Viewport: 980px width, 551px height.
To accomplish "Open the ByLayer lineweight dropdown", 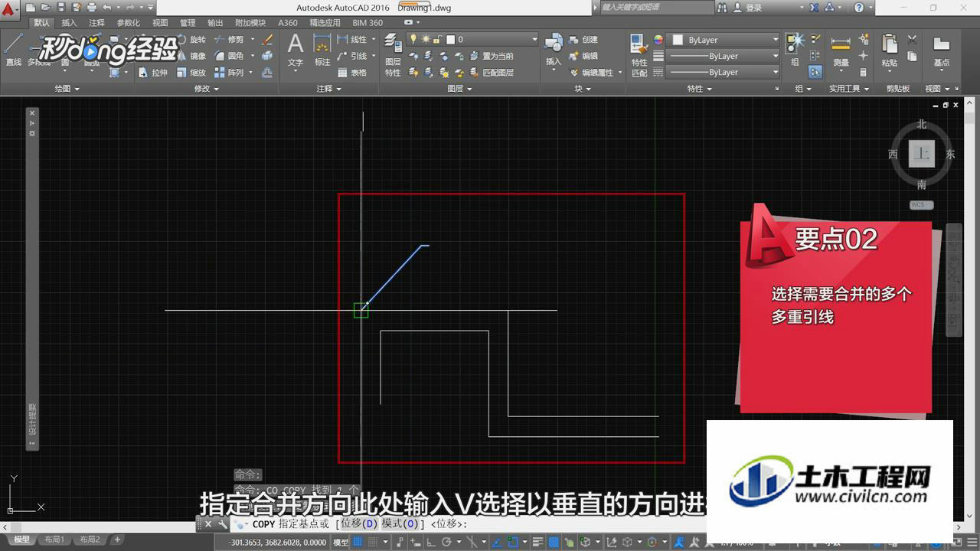I will click(x=724, y=56).
